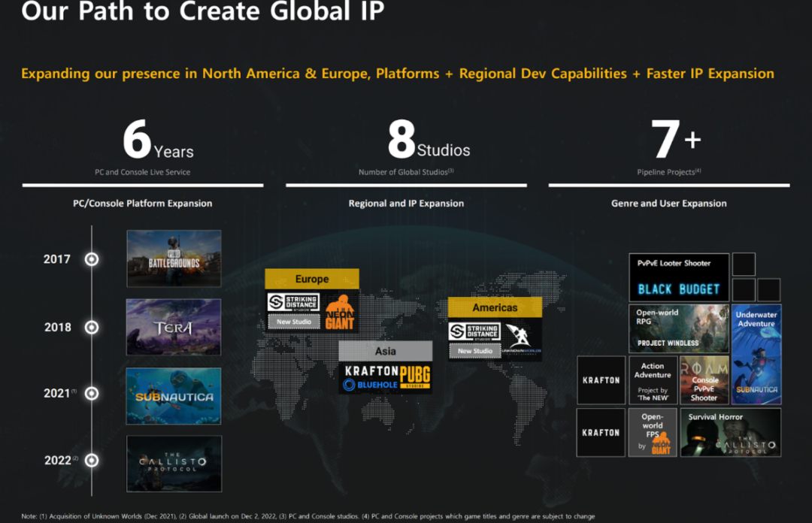Click the upper KRAFTON logo tile
The image size is (812, 523).
[x=601, y=380]
